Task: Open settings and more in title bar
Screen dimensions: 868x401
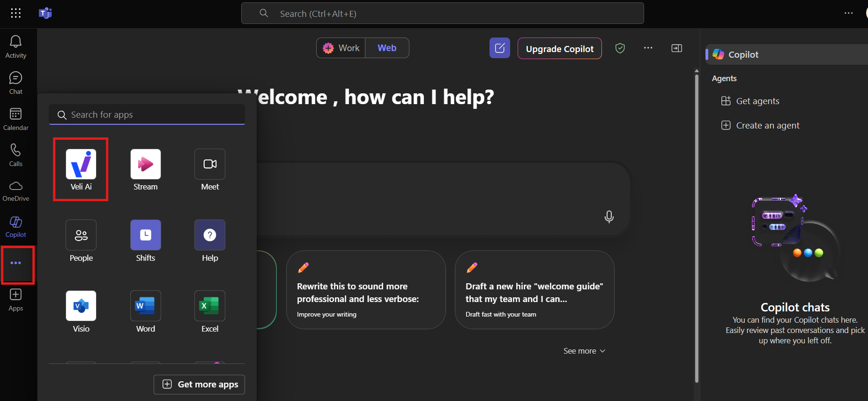Action: click(x=849, y=13)
